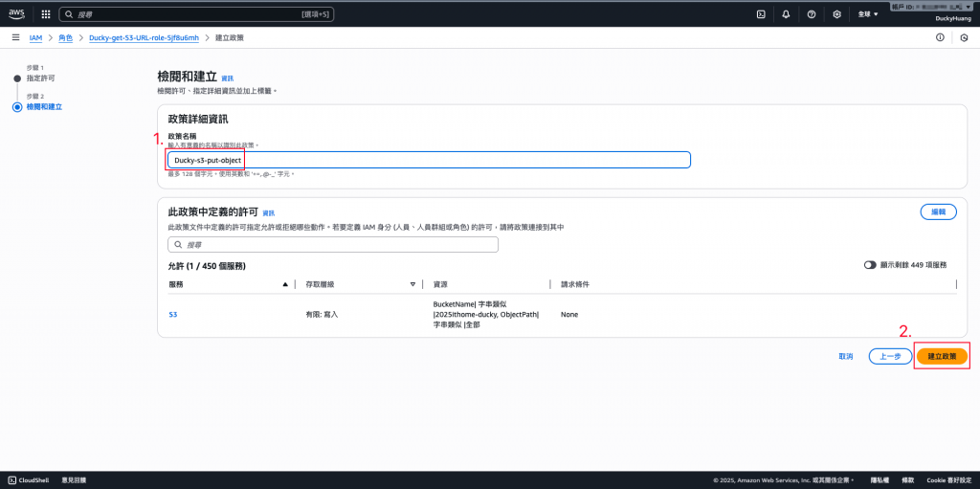Screen dimensions: 980x489
Task: Open the DuckyHuang account menu
Action: (x=952, y=19)
